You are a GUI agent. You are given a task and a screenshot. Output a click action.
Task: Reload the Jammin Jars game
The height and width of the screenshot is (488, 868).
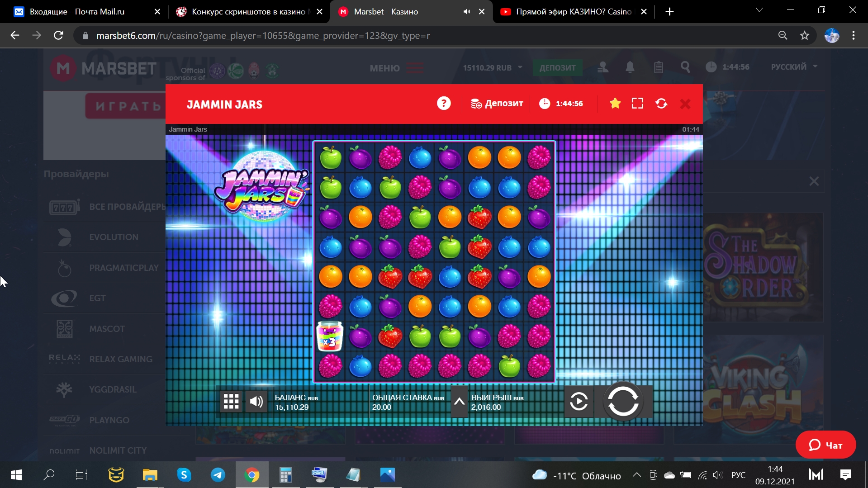click(661, 104)
